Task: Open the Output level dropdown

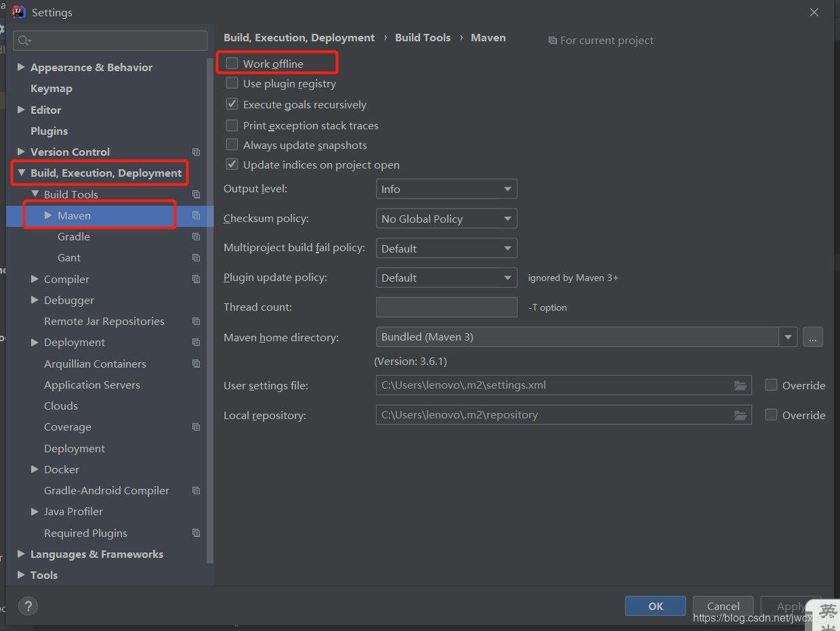Action: [x=446, y=189]
